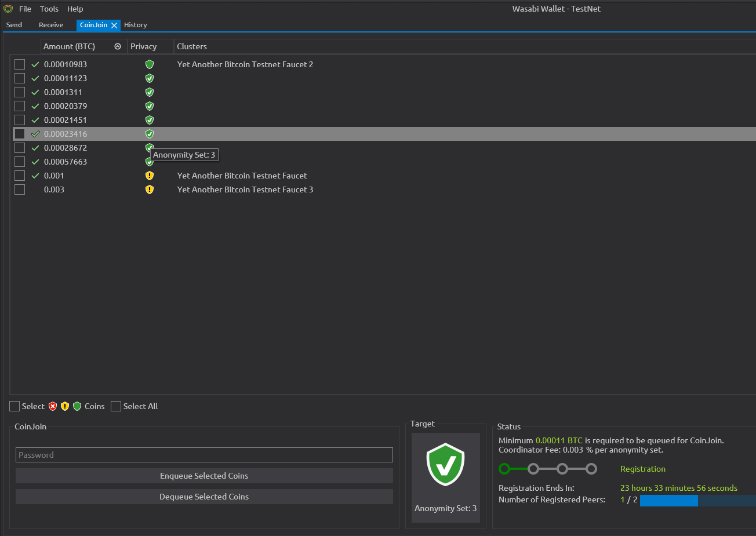Switch to the Receive tab
Image resolution: width=756 pixels, height=536 pixels.
click(x=51, y=25)
